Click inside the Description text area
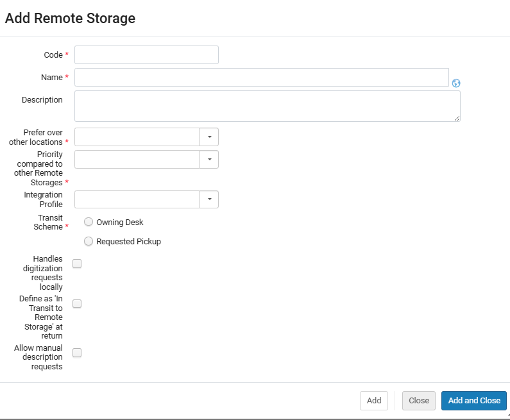Viewport: 510px width, 420px height. tap(267, 106)
